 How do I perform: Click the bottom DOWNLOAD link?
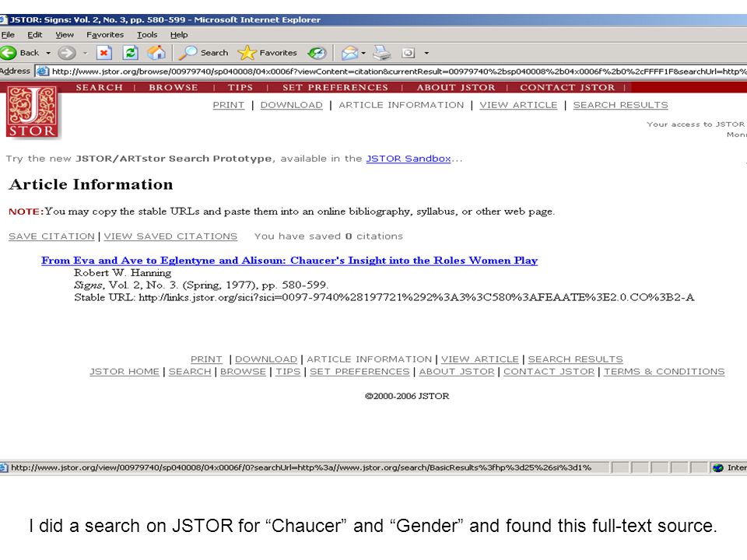[266, 359]
